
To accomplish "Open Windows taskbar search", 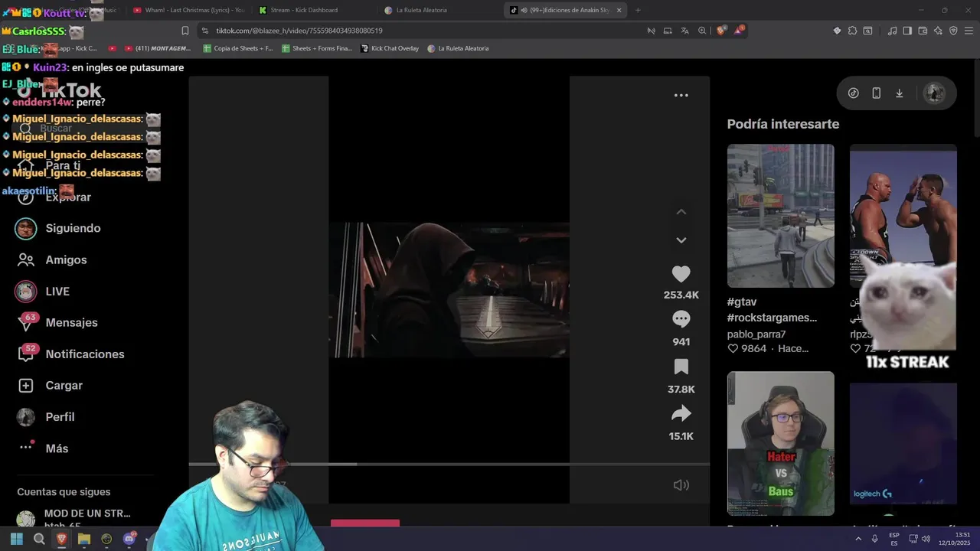I will 39,539.
